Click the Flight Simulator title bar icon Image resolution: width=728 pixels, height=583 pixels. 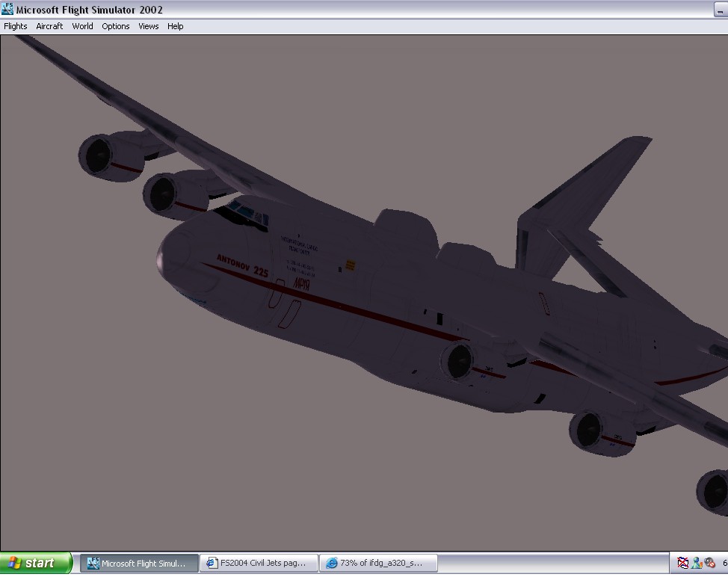tap(7, 9)
